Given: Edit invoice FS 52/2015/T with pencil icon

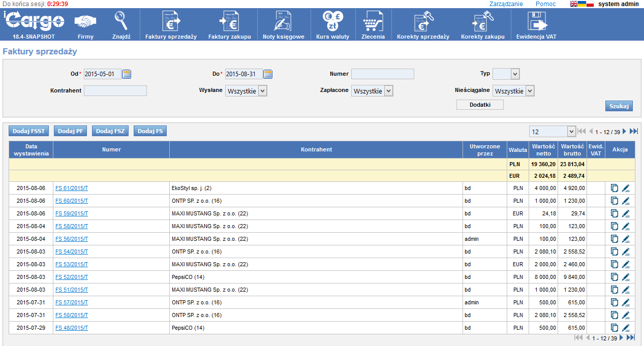Looking at the screenshot, I should pos(626,277).
